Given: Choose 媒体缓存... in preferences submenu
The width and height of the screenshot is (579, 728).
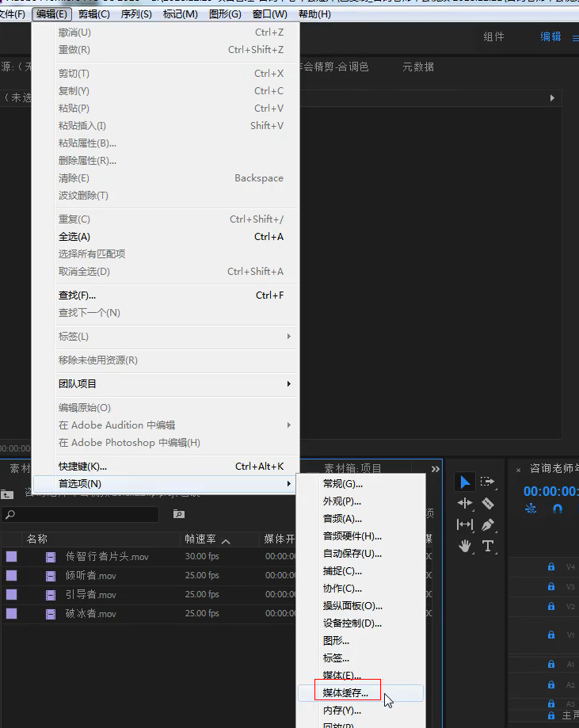Looking at the screenshot, I should pyautogui.click(x=360, y=693).
